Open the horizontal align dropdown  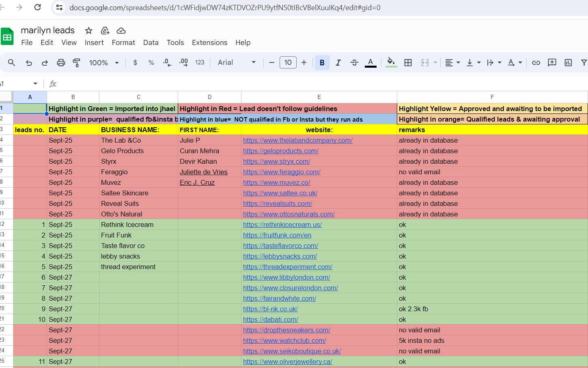point(452,62)
